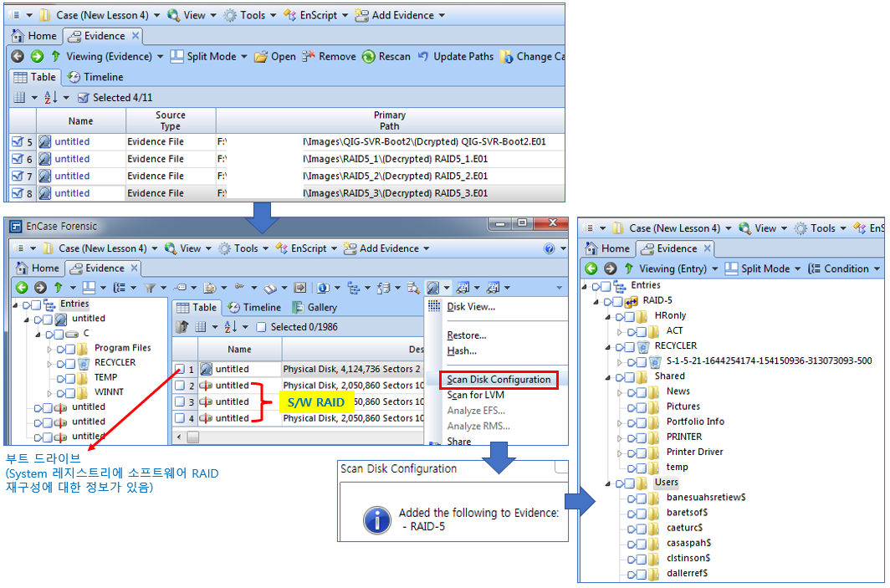Click the scrollbar left arrow under the table
The height and width of the screenshot is (588, 890).
pyautogui.click(x=179, y=437)
